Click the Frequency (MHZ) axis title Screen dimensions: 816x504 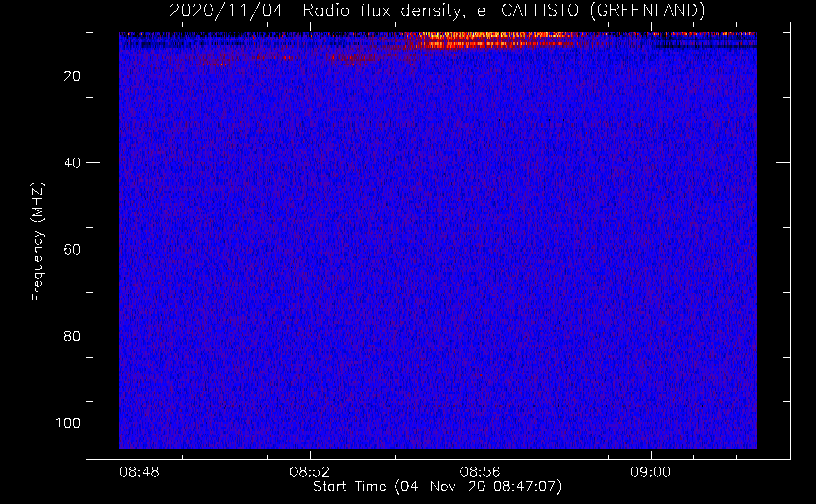pos(38,242)
